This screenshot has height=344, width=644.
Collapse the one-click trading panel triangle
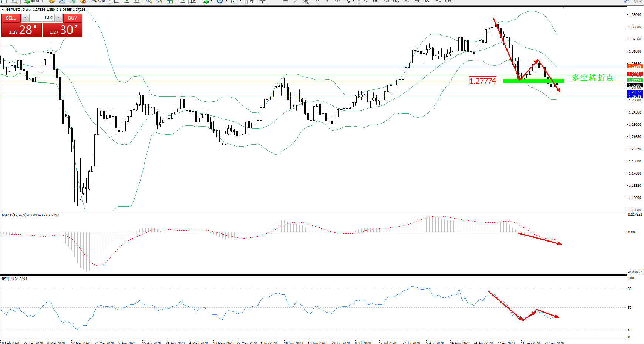[x=3, y=10]
